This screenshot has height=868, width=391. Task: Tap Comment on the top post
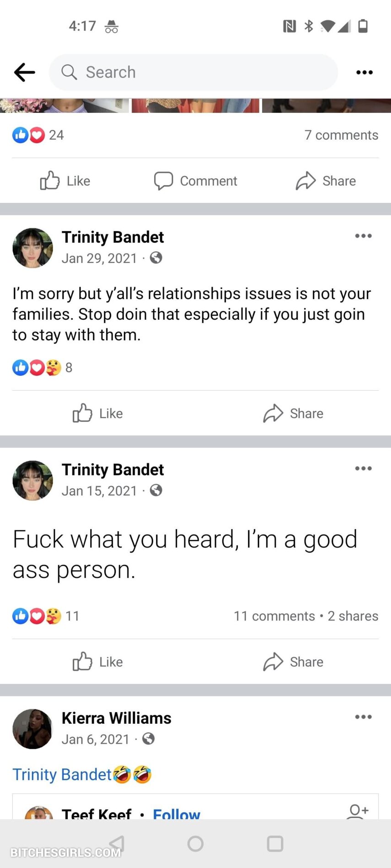tap(196, 181)
